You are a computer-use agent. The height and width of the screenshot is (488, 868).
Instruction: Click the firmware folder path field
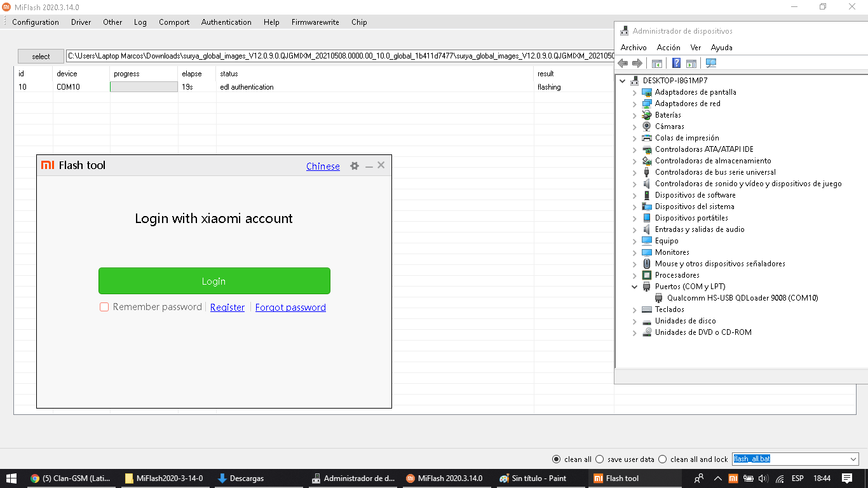tap(340, 56)
